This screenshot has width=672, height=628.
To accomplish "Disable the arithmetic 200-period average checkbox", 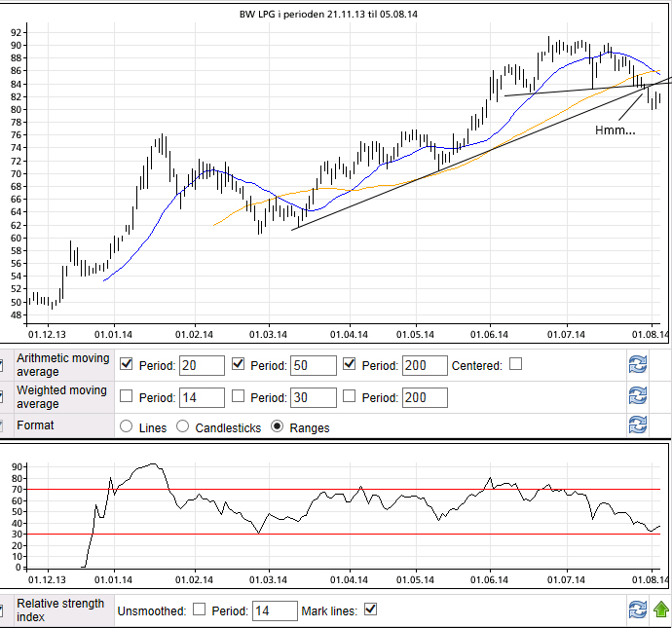I will 350,364.
